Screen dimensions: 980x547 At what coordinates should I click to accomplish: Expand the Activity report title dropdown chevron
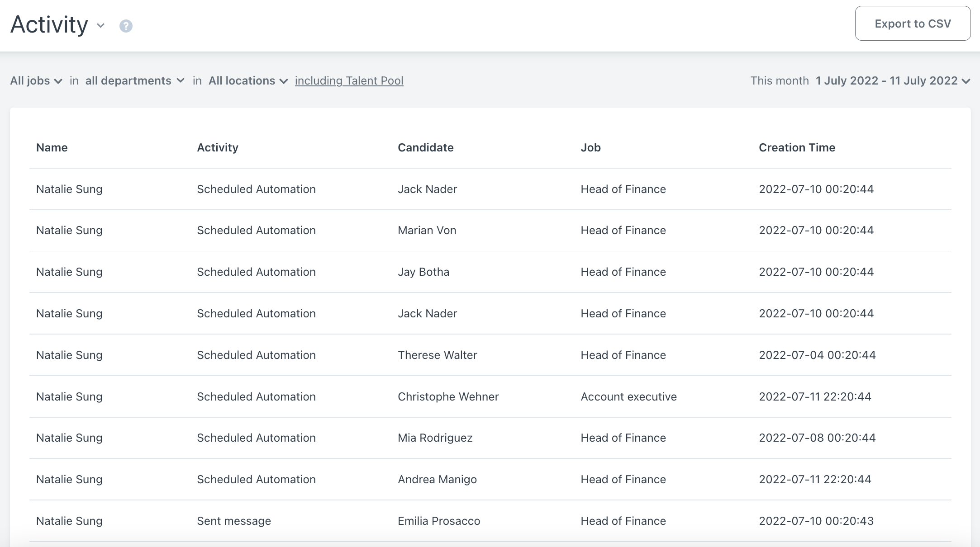[101, 26]
